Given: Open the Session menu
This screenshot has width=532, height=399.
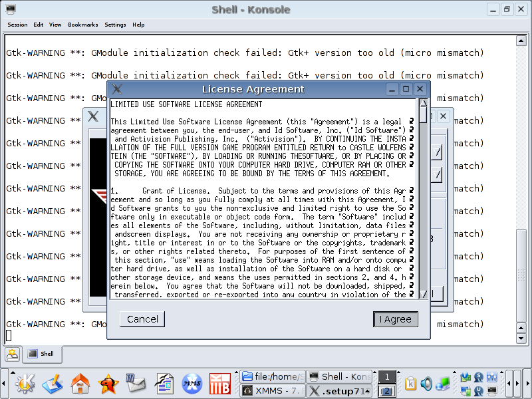Looking at the screenshot, I should [x=17, y=25].
